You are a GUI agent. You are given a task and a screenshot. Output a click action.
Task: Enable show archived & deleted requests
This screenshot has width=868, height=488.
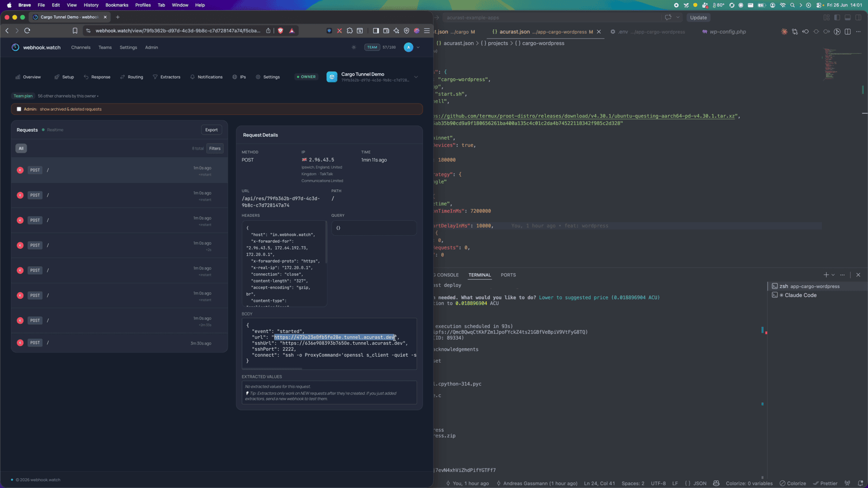(19, 109)
